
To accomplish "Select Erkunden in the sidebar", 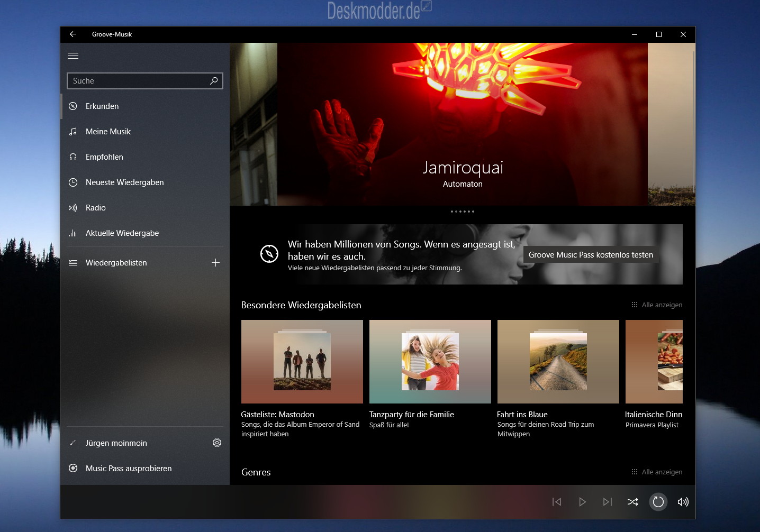I will point(145,106).
